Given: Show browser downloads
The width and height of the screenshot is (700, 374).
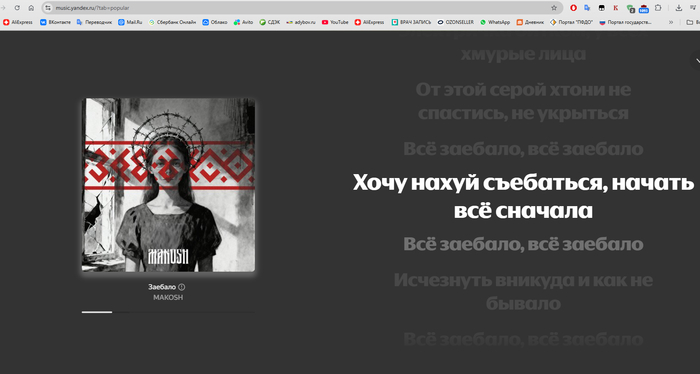Looking at the screenshot, I should [679, 8].
